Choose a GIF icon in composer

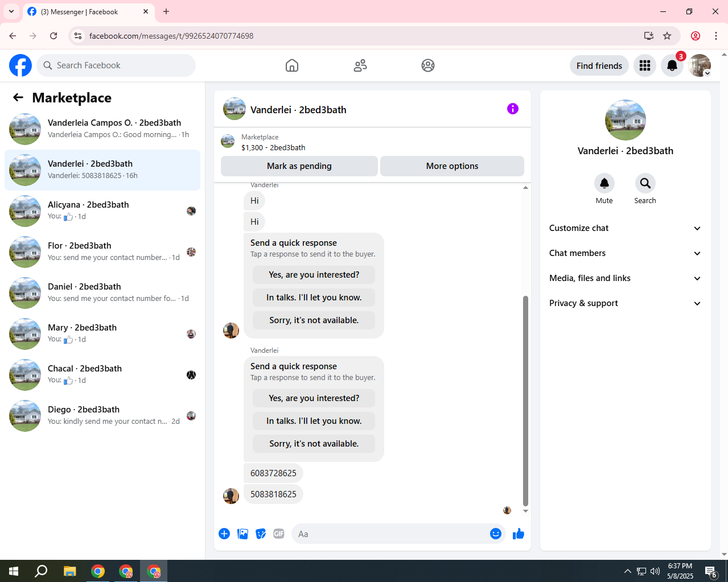click(279, 534)
